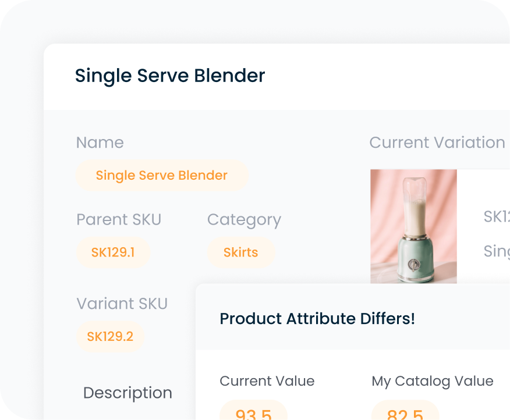This screenshot has height=420, width=510.
Task: Click the Current Value column header
Action: pos(267,381)
